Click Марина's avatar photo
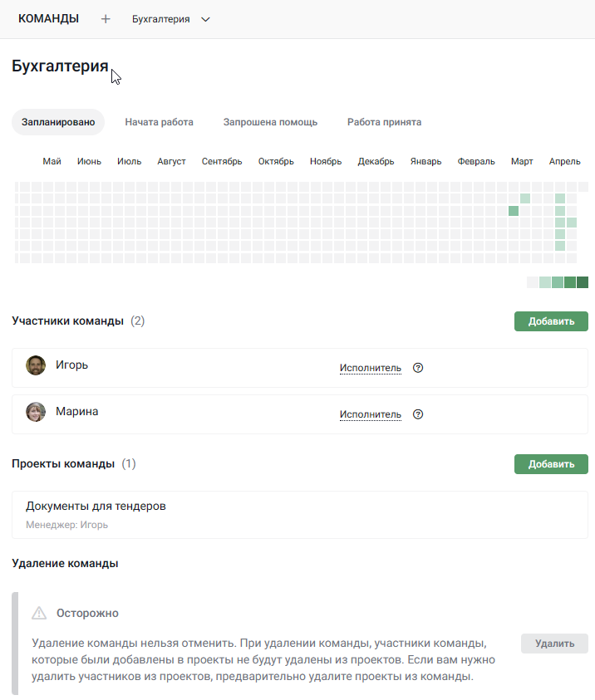The height and width of the screenshot is (700, 595). tap(36, 412)
